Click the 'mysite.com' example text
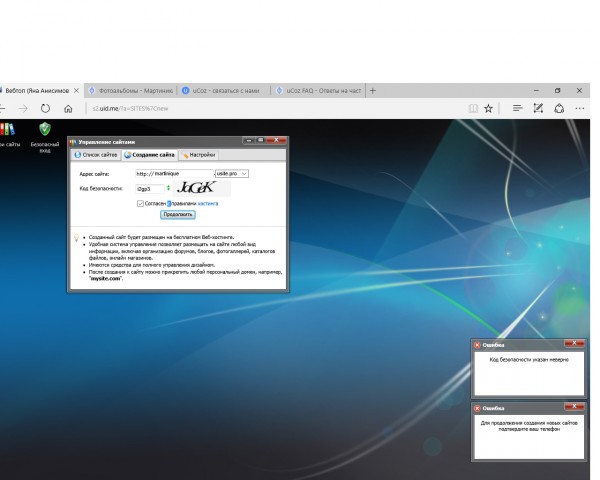Viewport: 600px width, 480px height. click(105, 279)
